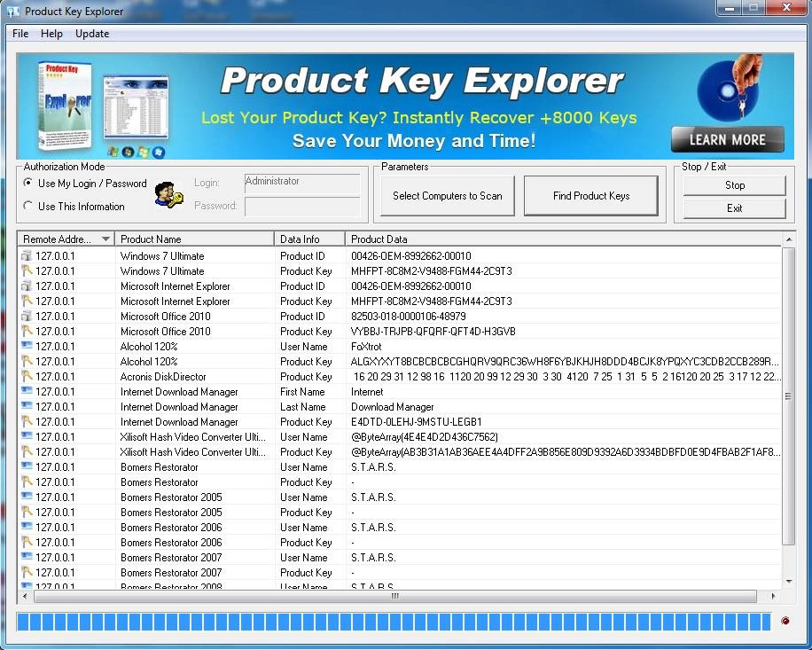Click the key icon on the Bomers Restorator 2007 Product Key row
The image size is (812, 650).
coord(27,572)
